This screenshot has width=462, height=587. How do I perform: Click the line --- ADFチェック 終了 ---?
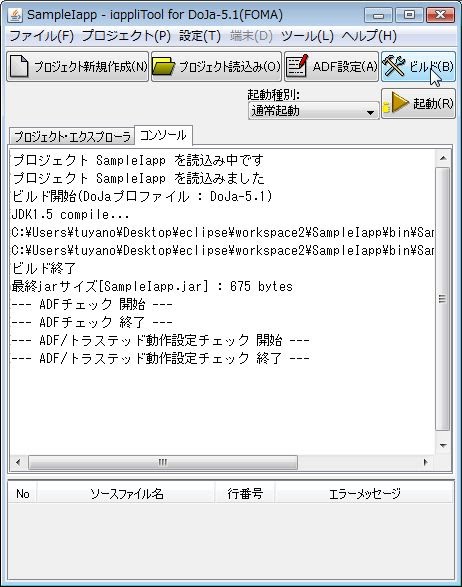[92, 322]
